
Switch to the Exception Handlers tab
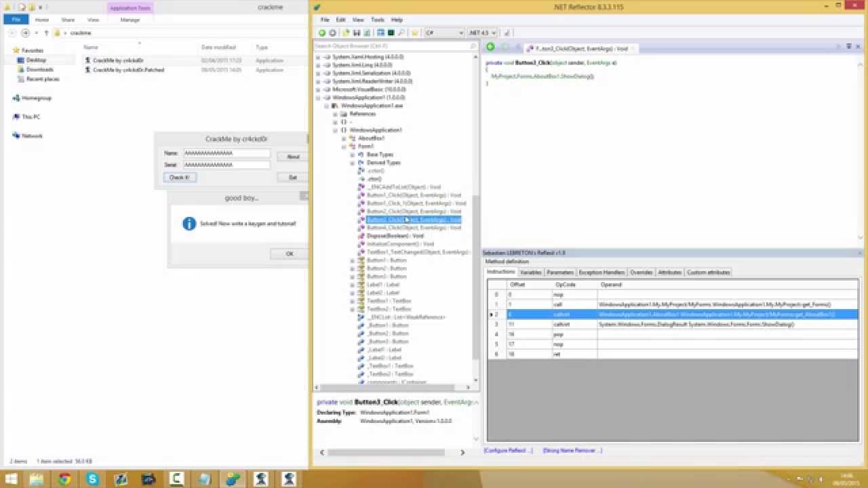tap(601, 272)
